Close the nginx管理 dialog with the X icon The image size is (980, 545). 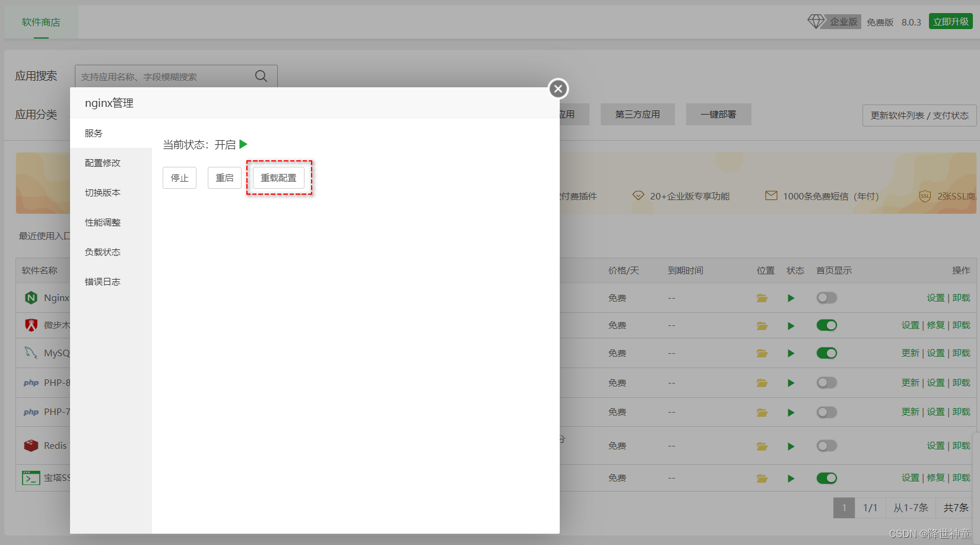[558, 88]
